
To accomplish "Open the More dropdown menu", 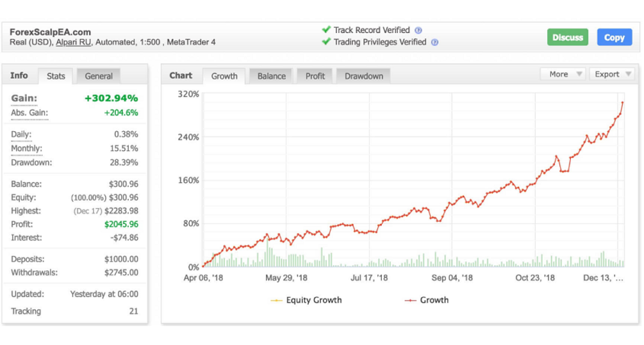I will coord(563,74).
